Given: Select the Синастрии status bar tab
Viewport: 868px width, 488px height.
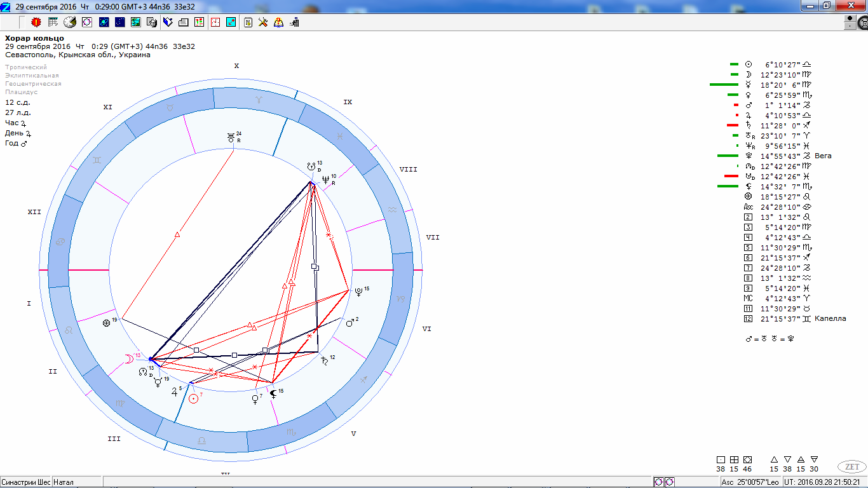Looking at the screenshot, I should (26, 482).
